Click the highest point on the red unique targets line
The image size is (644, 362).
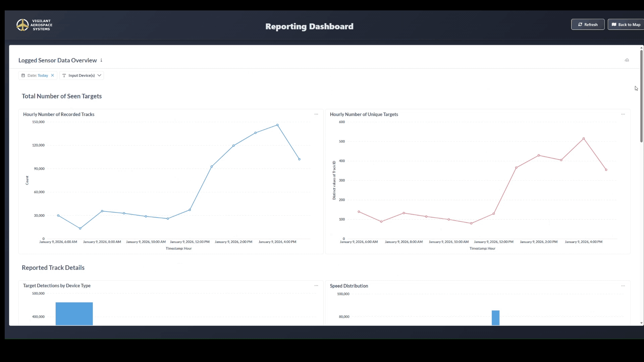click(584, 138)
